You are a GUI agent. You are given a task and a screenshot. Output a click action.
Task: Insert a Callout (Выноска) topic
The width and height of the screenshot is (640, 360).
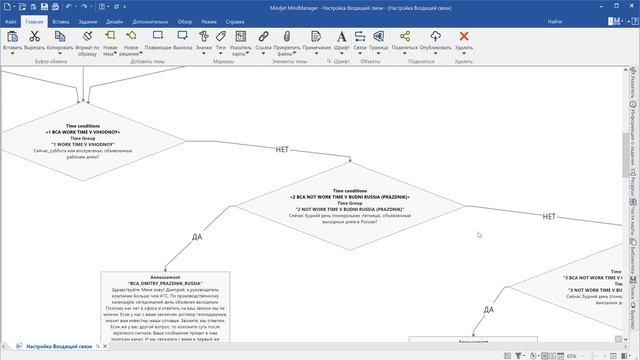[182, 36]
